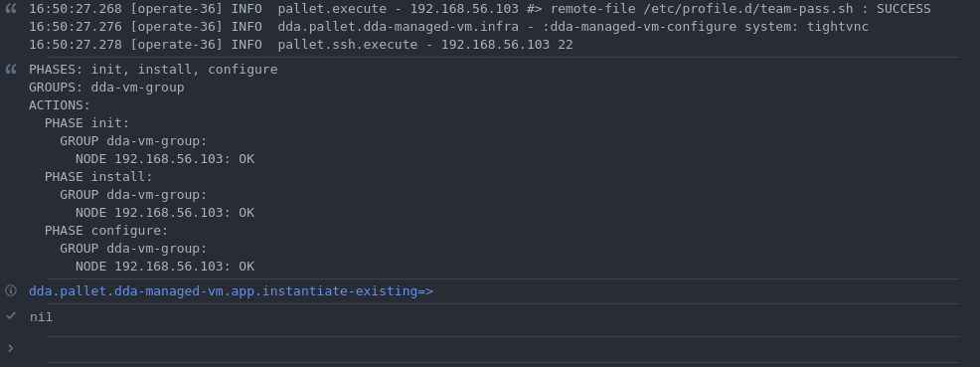980x367 pixels.
Task: Click GROUP dda-vm-group under PHASE install
Action: coord(134,195)
